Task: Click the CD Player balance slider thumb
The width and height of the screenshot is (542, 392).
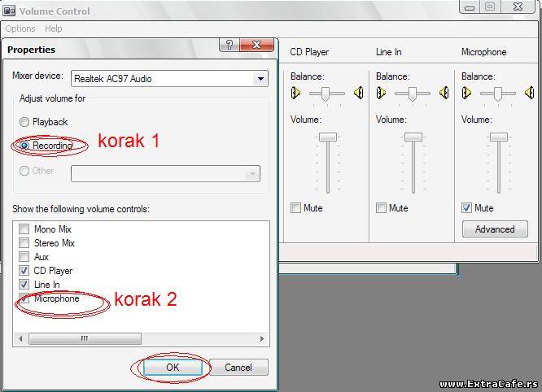Action: point(326,94)
